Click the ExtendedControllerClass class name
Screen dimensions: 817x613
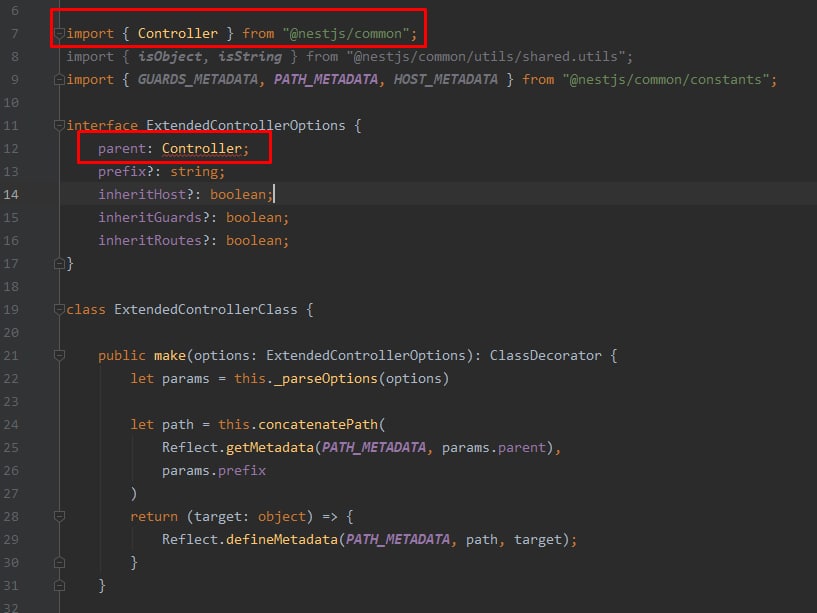pos(206,310)
